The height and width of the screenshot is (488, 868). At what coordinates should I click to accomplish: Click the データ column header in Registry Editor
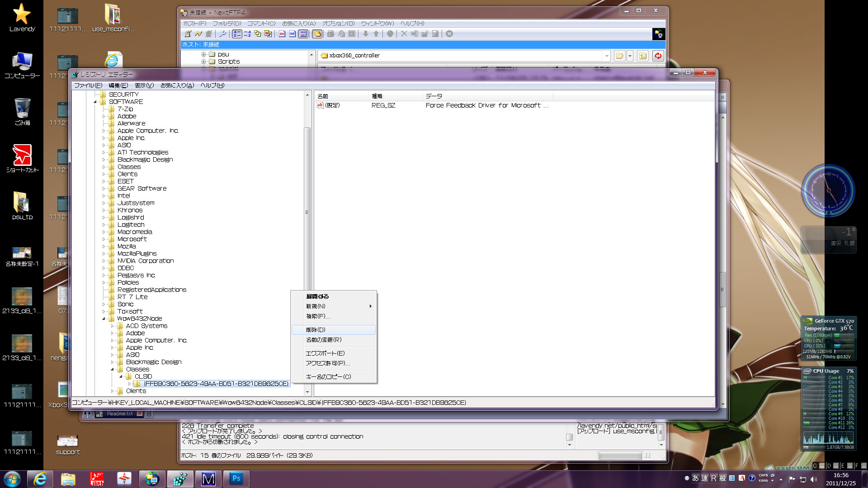[x=488, y=96]
